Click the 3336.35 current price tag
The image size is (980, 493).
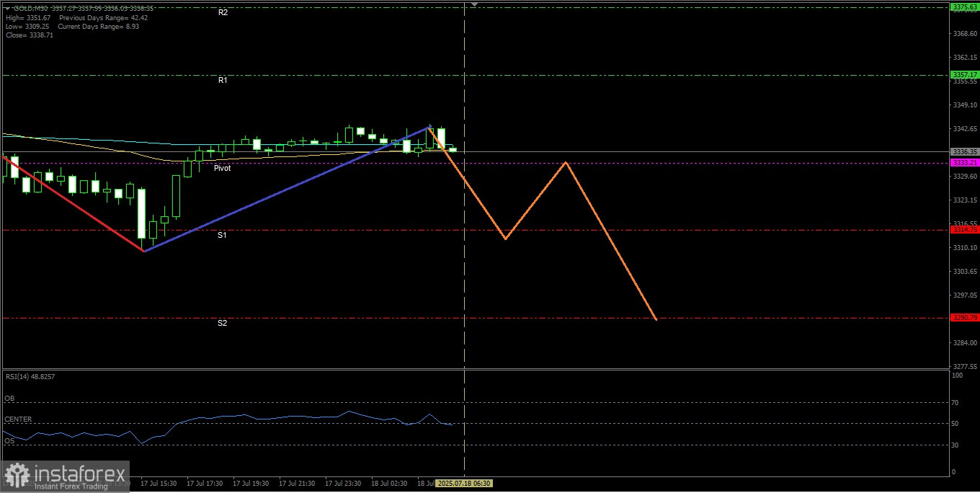(x=964, y=152)
